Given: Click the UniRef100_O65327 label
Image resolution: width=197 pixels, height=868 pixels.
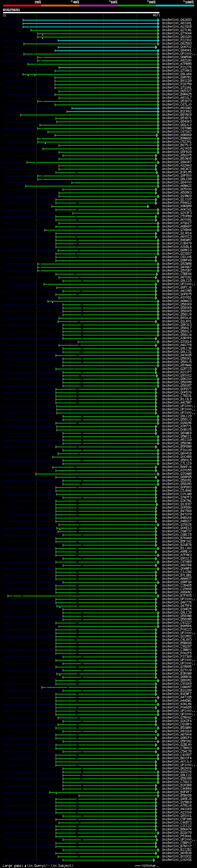Looking at the screenshot, I should click(177, 91).
